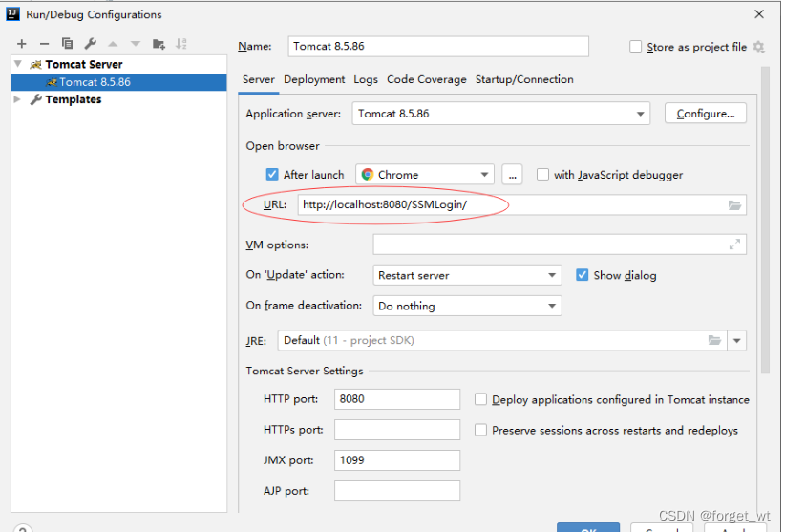The width and height of the screenshot is (785, 532).
Task: Move configuration down arrow
Action: click(x=136, y=44)
